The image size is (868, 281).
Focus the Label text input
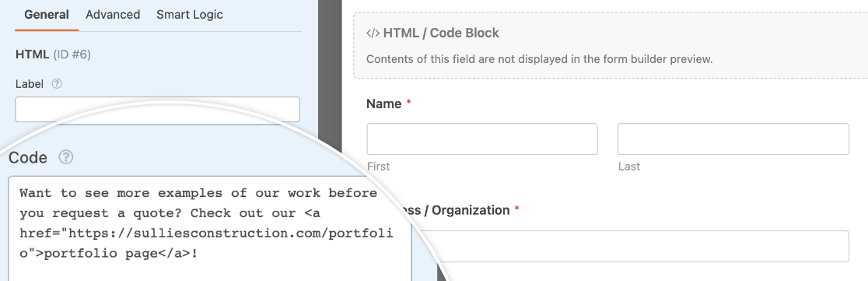(157, 109)
